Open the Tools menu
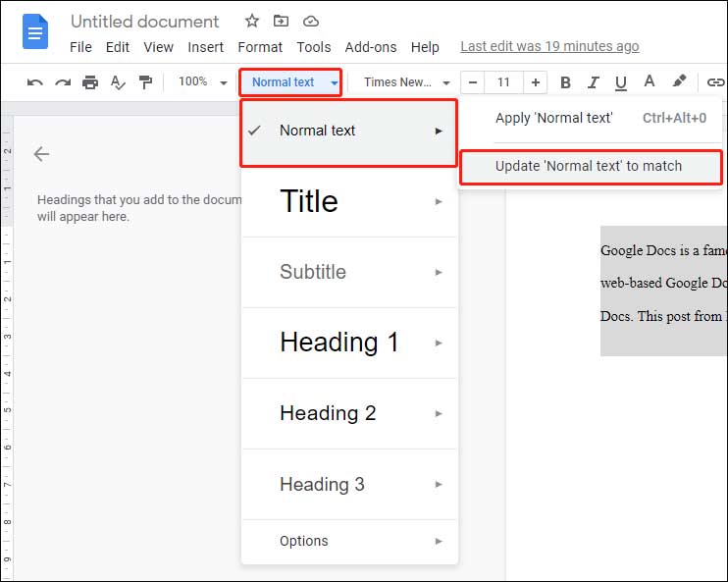The width and height of the screenshot is (728, 582). [x=313, y=47]
